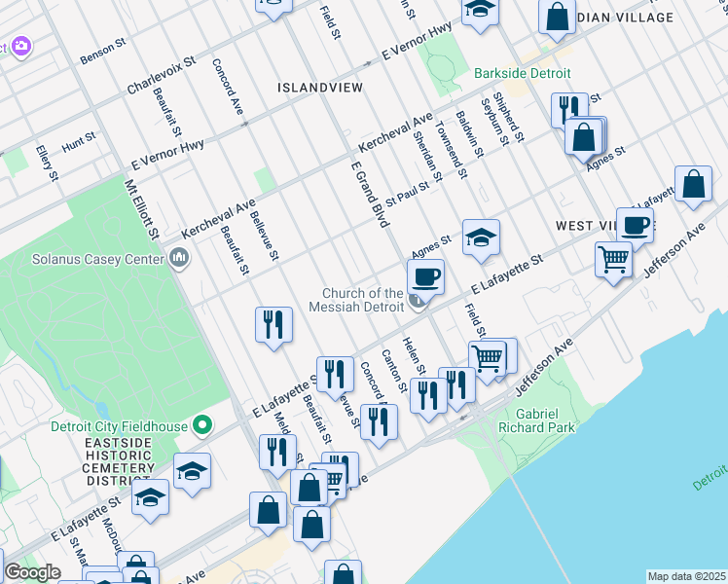728x584 pixels.
Task: Click the coffee cup icon near Agnes St
Action: click(x=425, y=276)
